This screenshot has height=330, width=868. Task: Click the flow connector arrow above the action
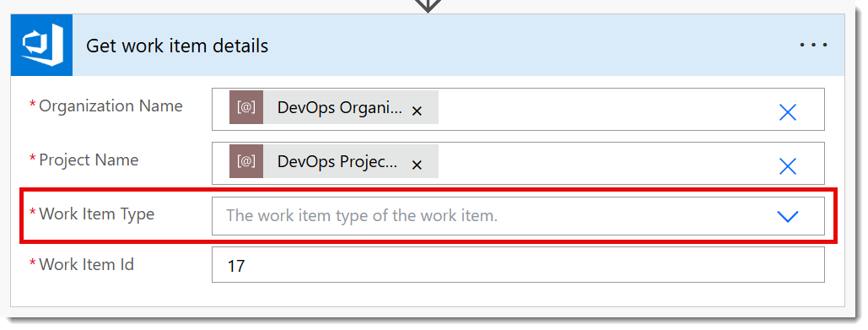click(x=428, y=6)
